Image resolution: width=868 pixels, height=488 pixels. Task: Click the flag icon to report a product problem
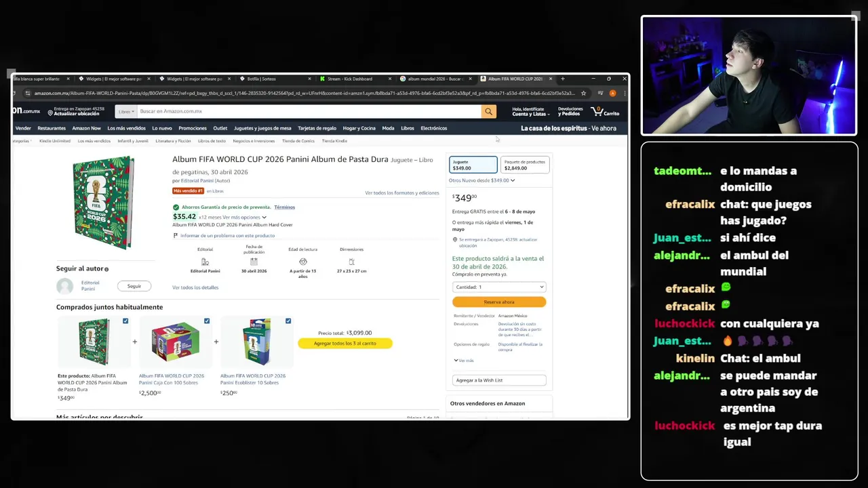[175, 235]
